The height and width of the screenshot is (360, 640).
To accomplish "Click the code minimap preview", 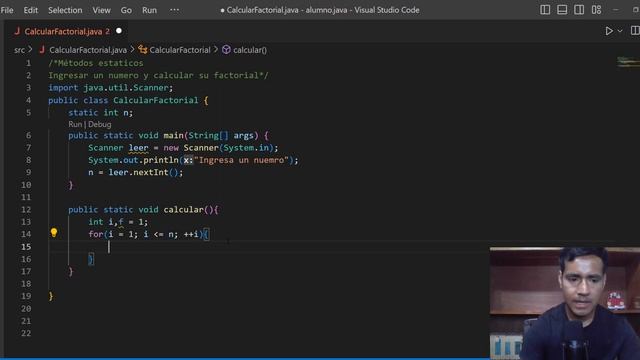I will pos(628,62).
